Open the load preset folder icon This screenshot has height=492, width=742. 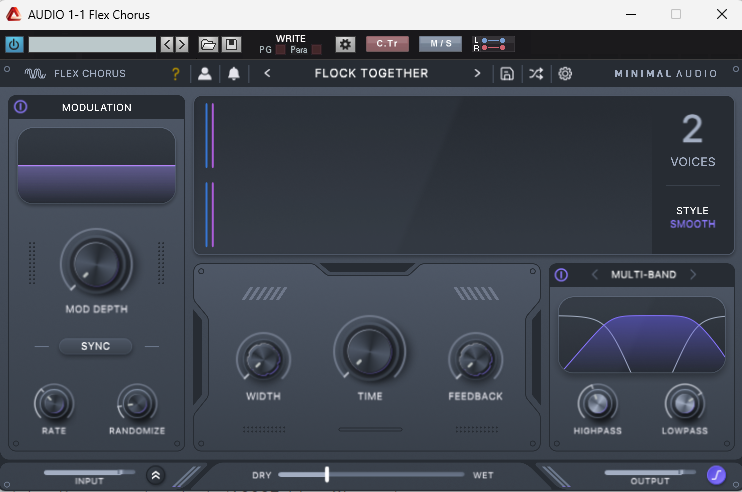click(208, 44)
